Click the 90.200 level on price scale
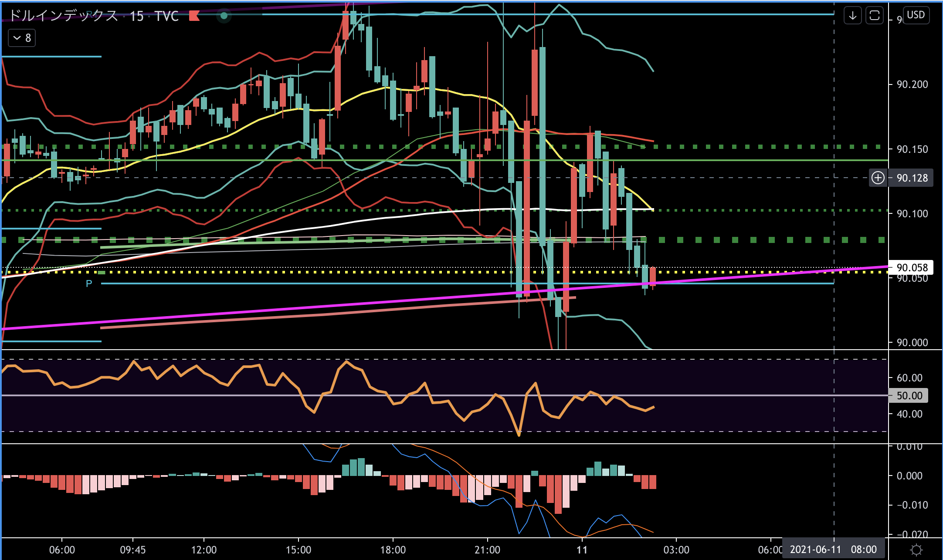Viewport: 943px width, 560px height. 912,84
